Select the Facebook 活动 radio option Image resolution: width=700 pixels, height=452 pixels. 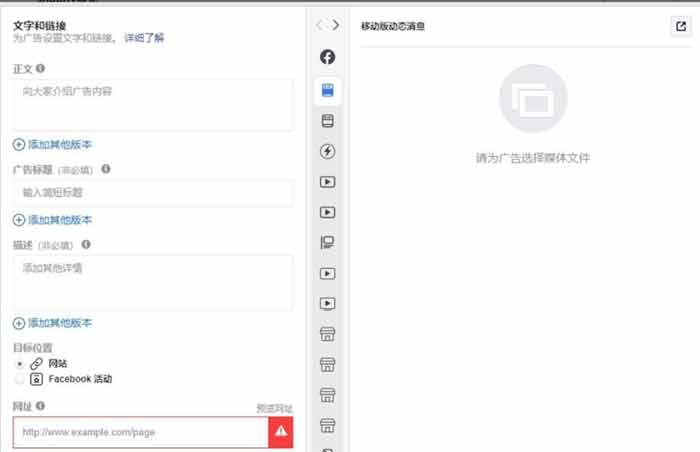[x=20, y=380]
